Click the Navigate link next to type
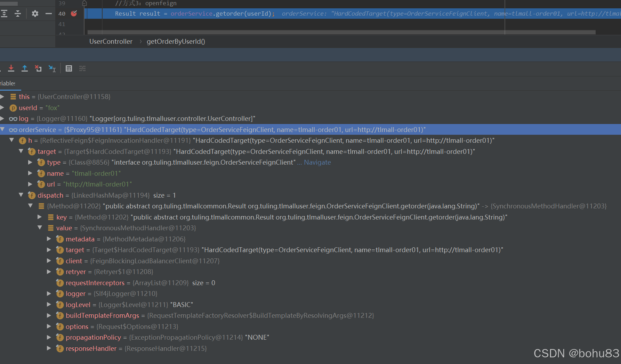This screenshot has height=364, width=621. (x=317, y=162)
